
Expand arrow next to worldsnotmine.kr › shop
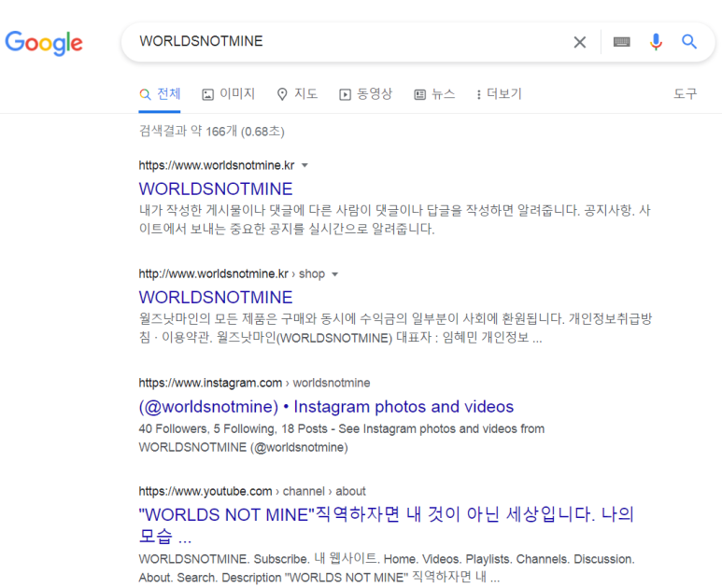pyautogui.click(x=335, y=274)
